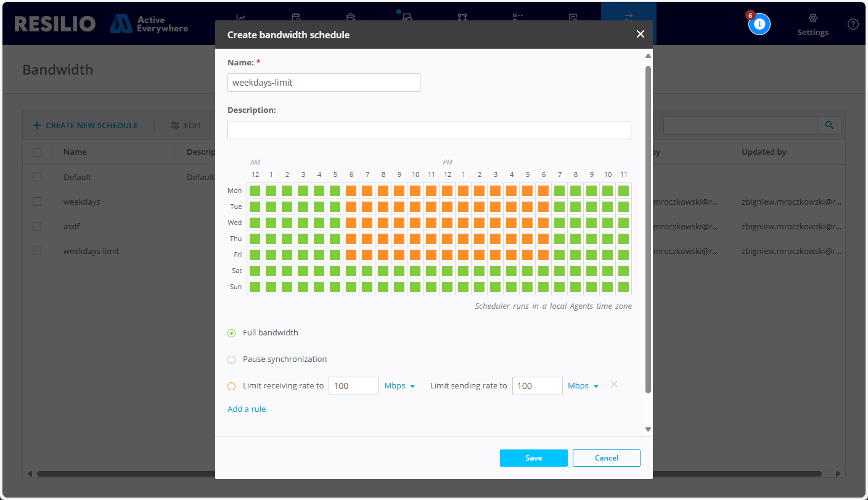The width and height of the screenshot is (868, 500).
Task: Click the Description input field
Action: [x=429, y=130]
